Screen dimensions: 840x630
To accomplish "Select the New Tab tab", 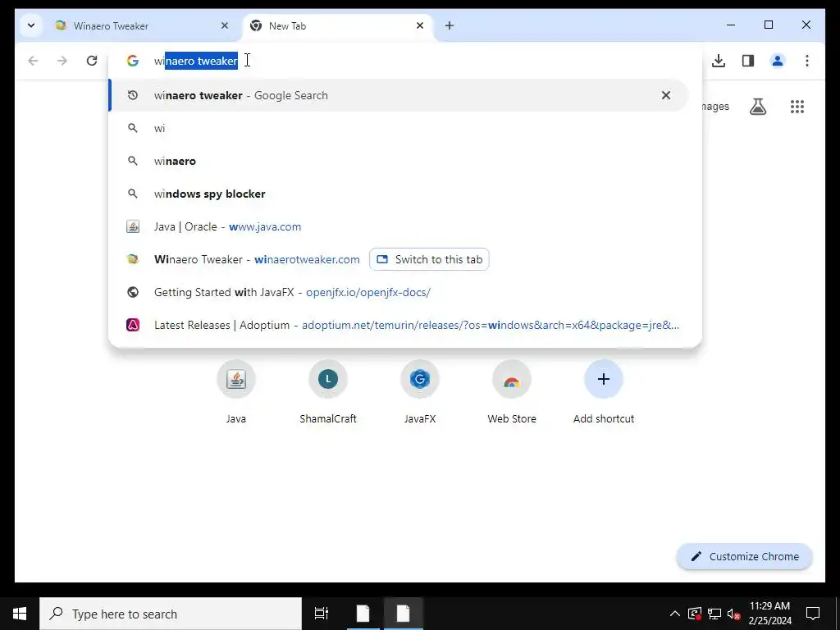I will [x=336, y=25].
